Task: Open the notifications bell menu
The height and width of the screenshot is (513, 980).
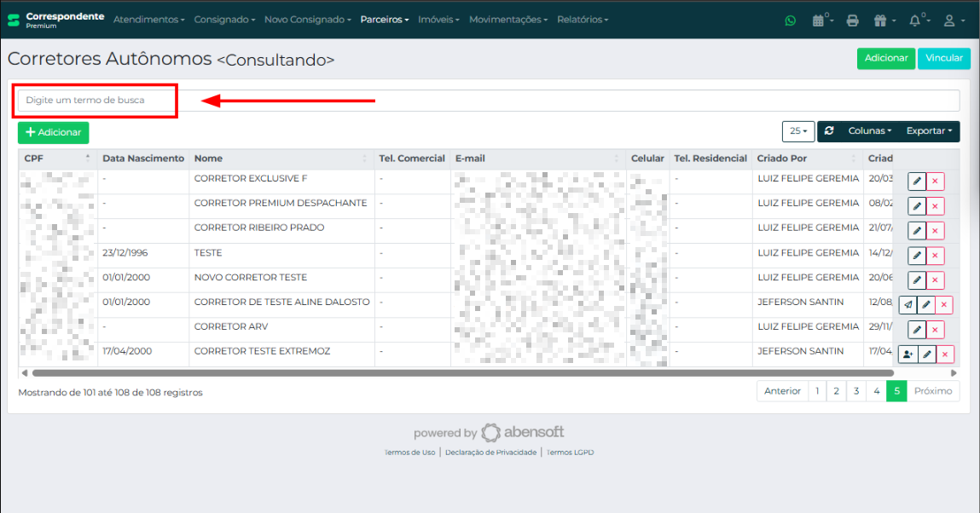Action: (x=918, y=20)
